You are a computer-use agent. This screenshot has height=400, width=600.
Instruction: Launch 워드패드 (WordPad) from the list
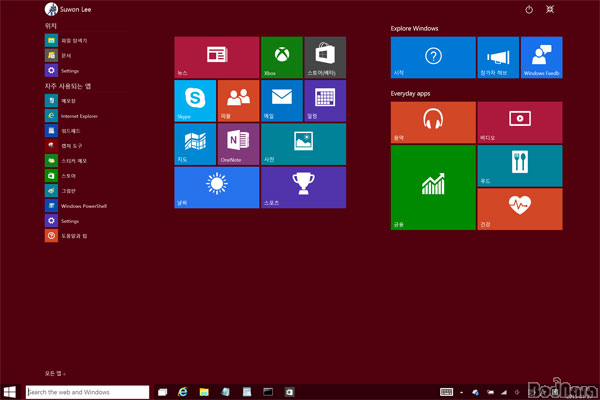pyautogui.click(x=63, y=131)
